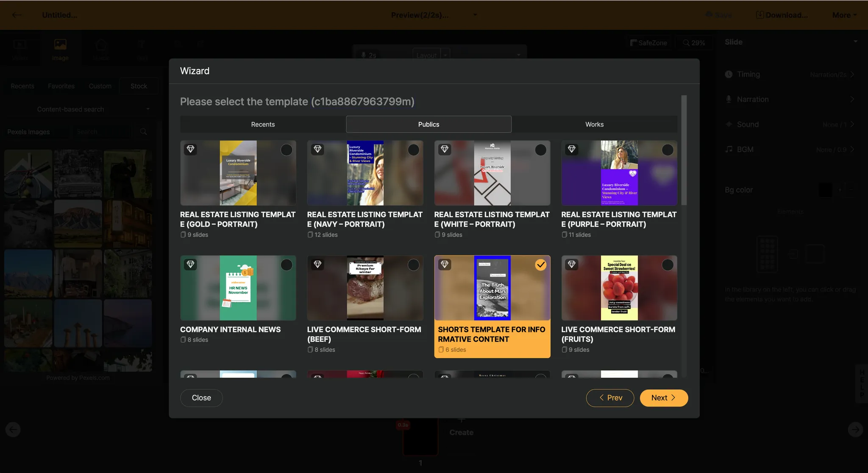Uncheck the selected Shorts Template checkmark
The image size is (868, 473).
540,265
